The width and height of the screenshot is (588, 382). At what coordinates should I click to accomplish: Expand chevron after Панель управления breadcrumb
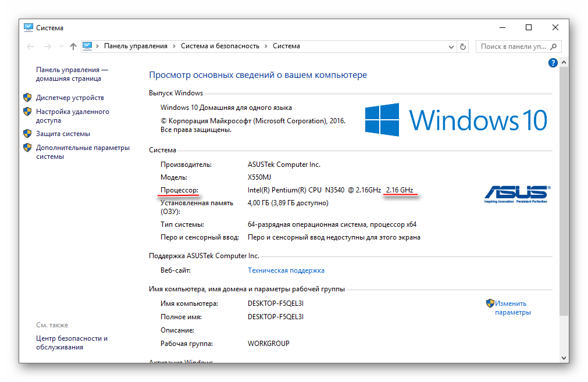click(x=174, y=46)
